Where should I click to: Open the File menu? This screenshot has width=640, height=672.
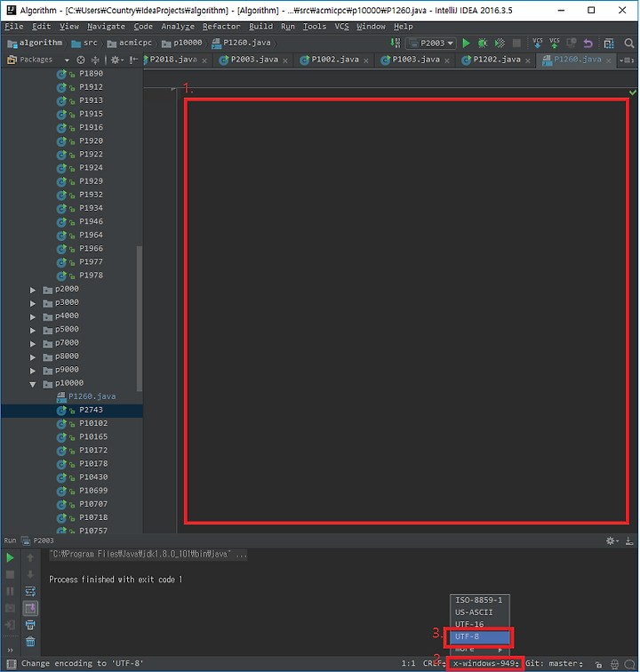(x=13, y=27)
